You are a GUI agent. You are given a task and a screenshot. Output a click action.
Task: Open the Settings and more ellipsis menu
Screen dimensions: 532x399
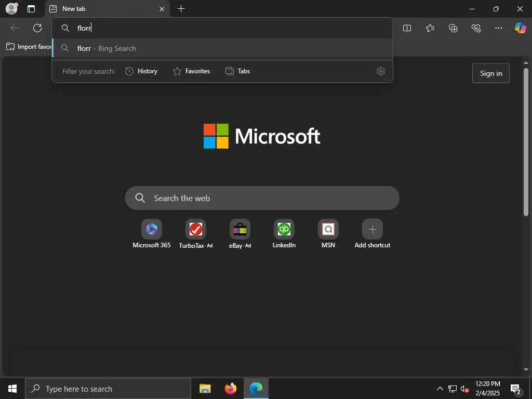click(498, 28)
